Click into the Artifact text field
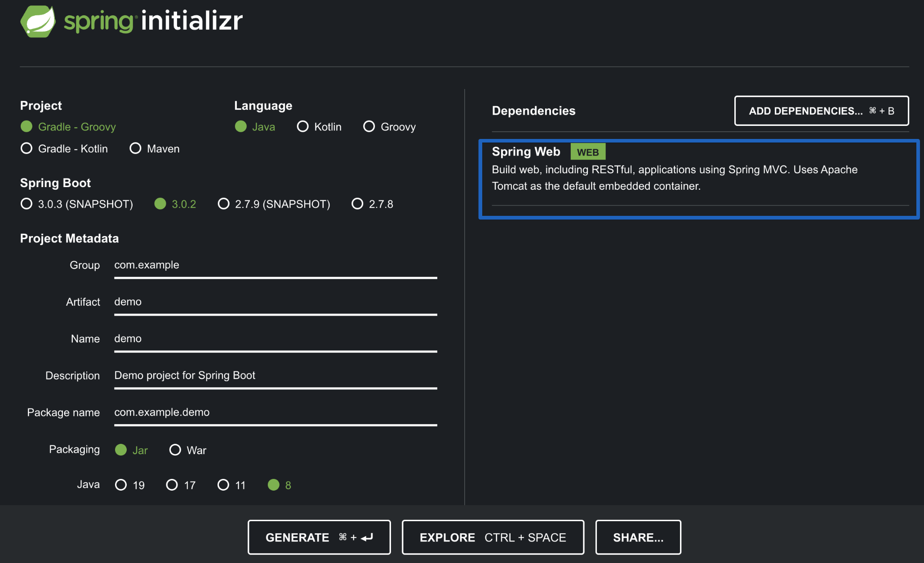 (x=275, y=302)
